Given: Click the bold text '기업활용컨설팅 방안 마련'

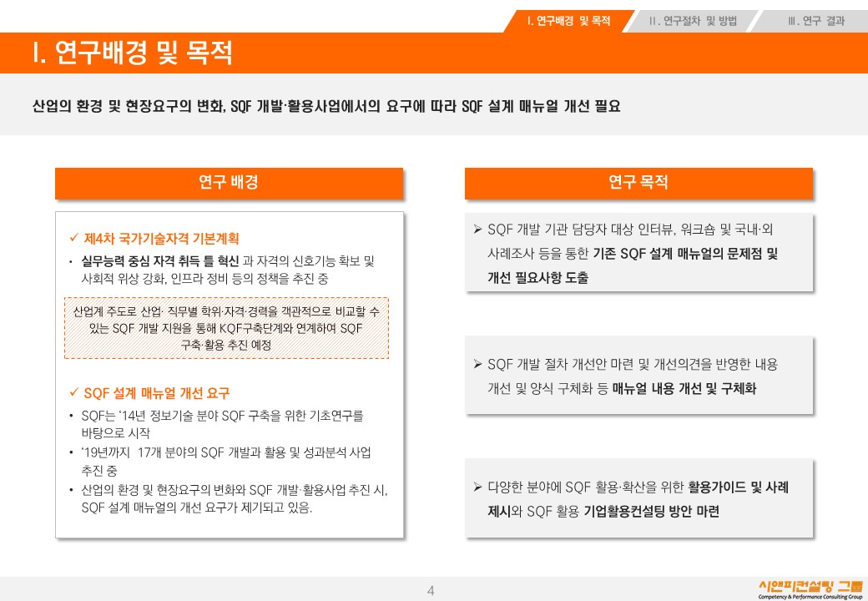Looking at the screenshot, I should pos(652,512).
